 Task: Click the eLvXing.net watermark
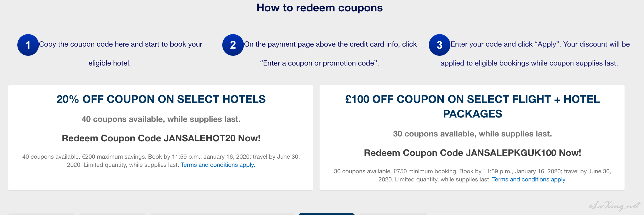click(x=615, y=206)
